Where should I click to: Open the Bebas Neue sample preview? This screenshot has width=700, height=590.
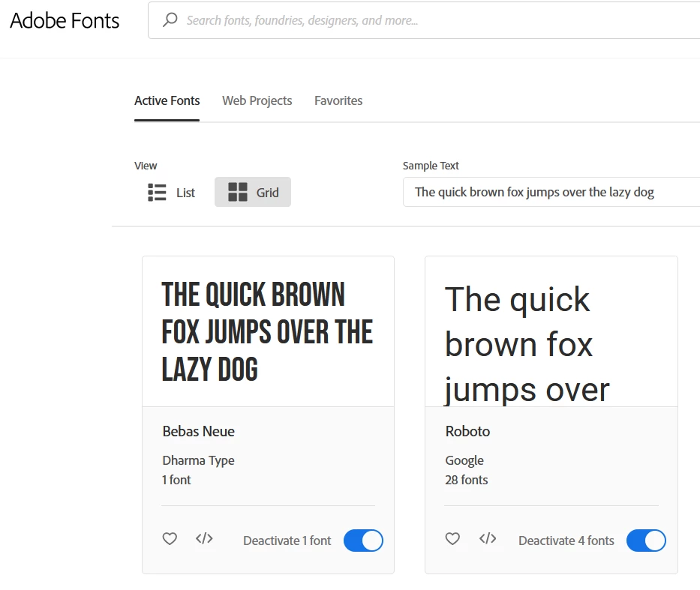[x=268, y=331]
